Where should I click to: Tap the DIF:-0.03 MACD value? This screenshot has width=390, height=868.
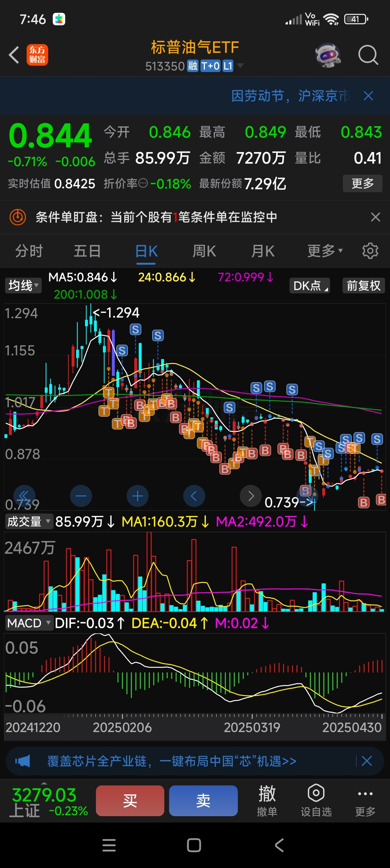(90, 623)
